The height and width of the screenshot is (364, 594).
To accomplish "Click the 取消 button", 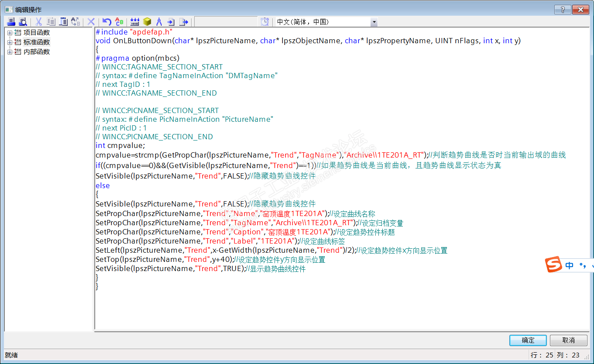I will [568, 340].
